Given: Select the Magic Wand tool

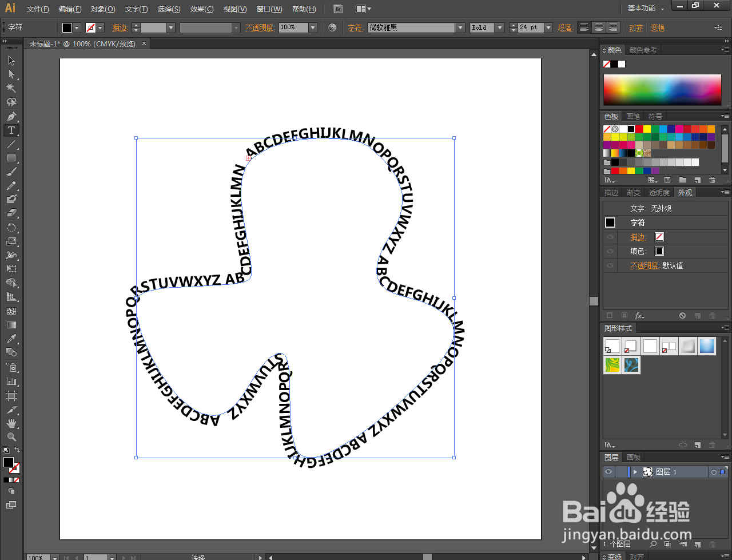Looking at the screenshot, I should click(x=11, y=88).
